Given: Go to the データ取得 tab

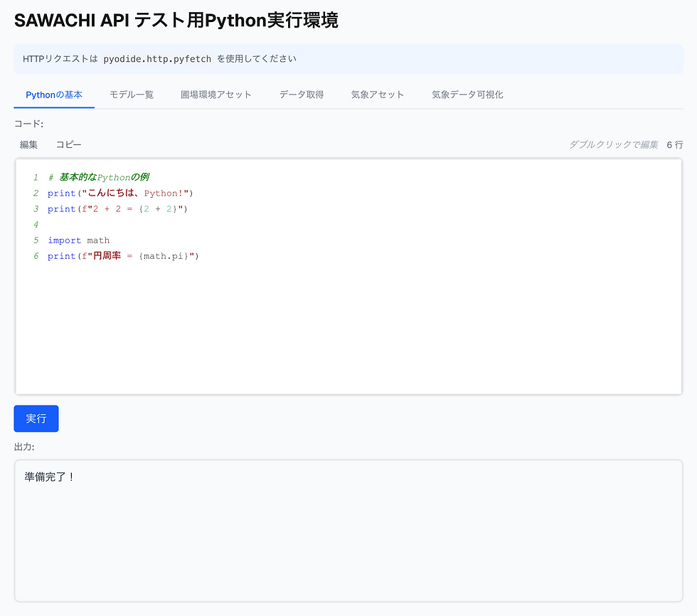Looking at the screenshot, I should pyautogui.click(x=302, y=95).
